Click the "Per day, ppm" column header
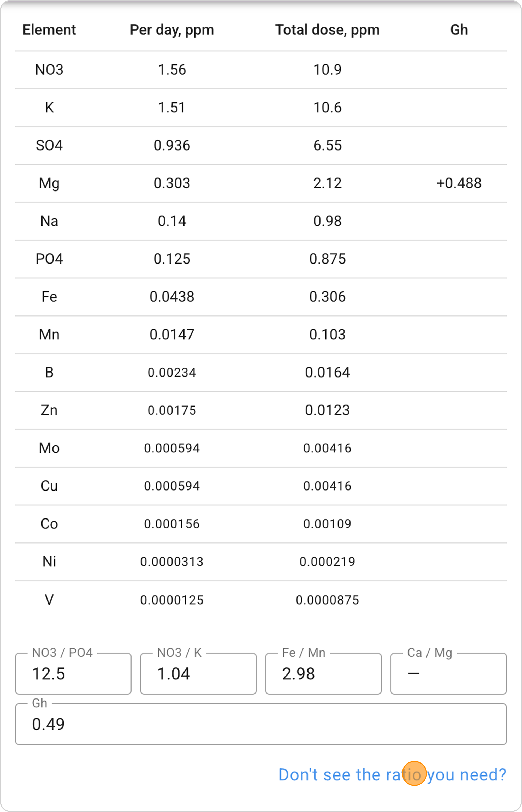Screen dimensions: 522x812 172,30
